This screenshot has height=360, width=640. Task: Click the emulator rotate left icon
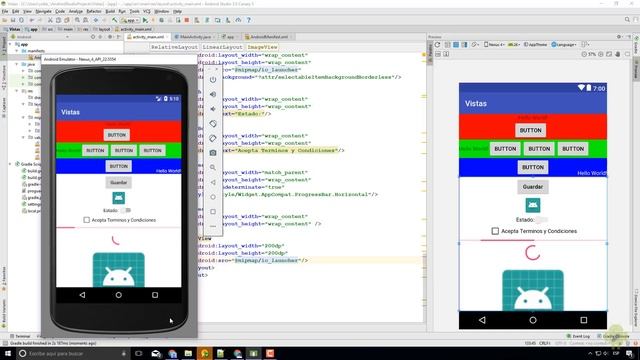coord(213,124)
